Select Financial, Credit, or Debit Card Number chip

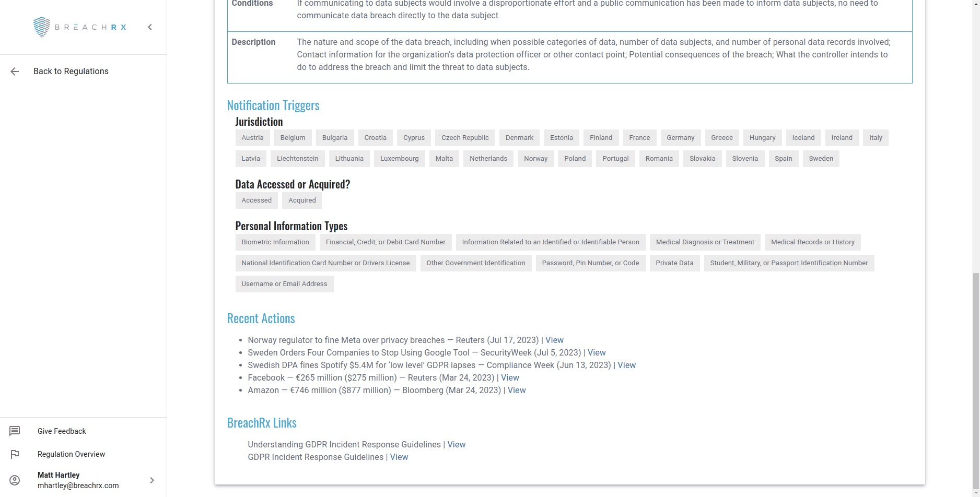click(386, 242)
